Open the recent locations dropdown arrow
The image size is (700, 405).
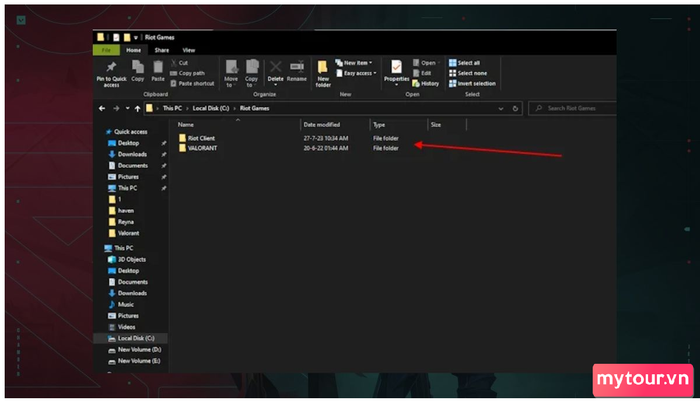click(128, 109)
